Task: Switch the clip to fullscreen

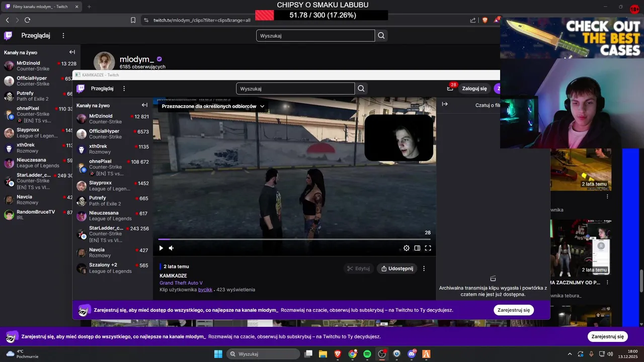Action: 428,248
